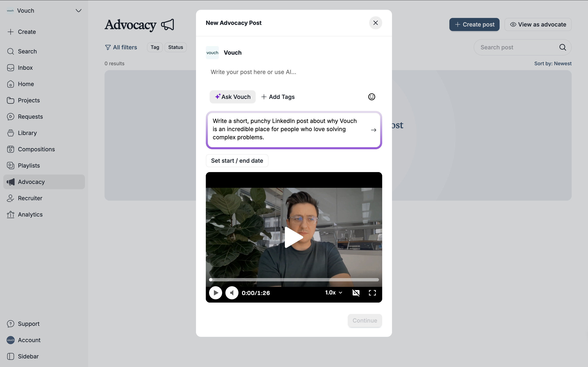Open Compositions from the sidebar
Viewport: 588px width, 367px height.
[36, 149]
